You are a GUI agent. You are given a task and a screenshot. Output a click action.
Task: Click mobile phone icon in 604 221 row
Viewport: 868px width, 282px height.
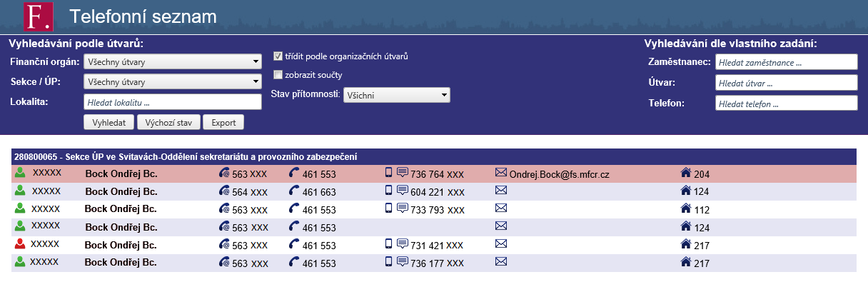(x=389, y=191)
